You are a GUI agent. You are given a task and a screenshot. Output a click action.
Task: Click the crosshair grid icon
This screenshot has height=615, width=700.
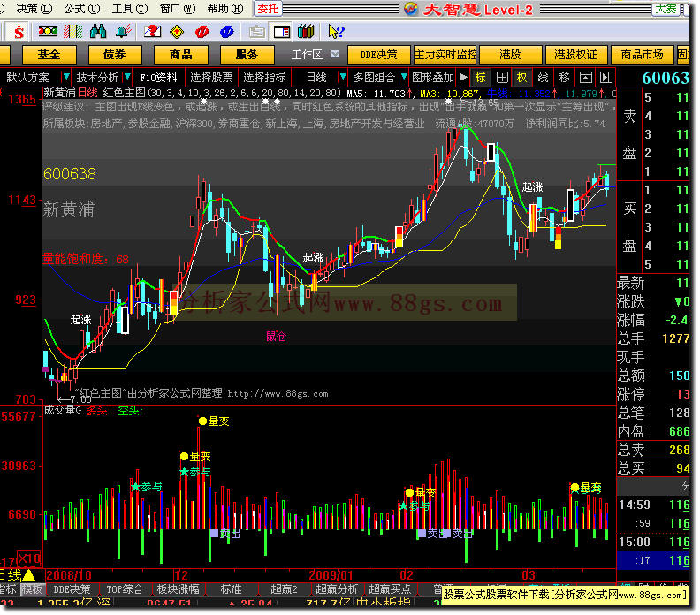coord(502,78)
